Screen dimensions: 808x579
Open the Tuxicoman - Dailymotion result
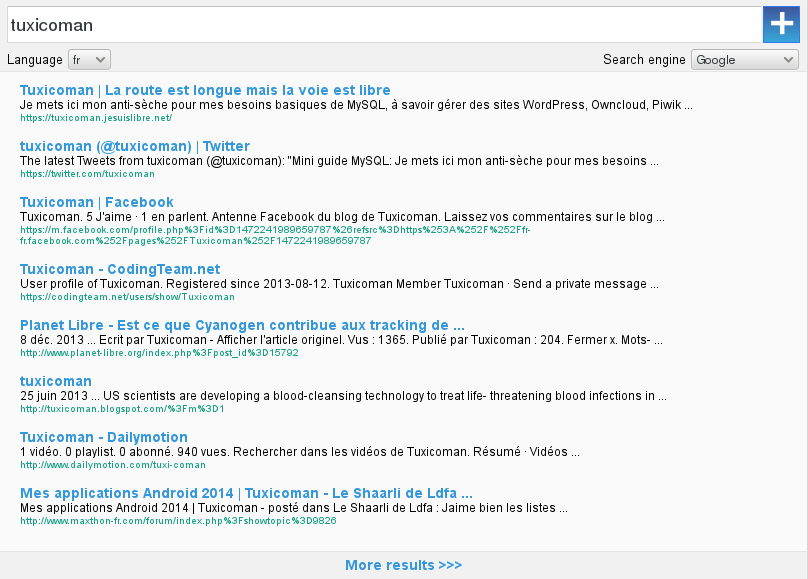[104, 437]
